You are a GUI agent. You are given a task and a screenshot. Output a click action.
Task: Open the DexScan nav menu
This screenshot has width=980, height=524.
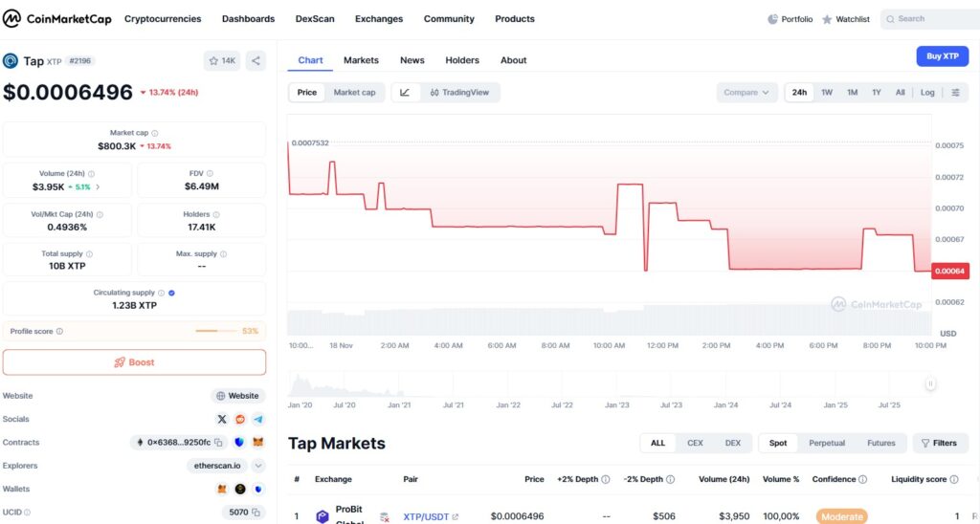tap(315, 19)
